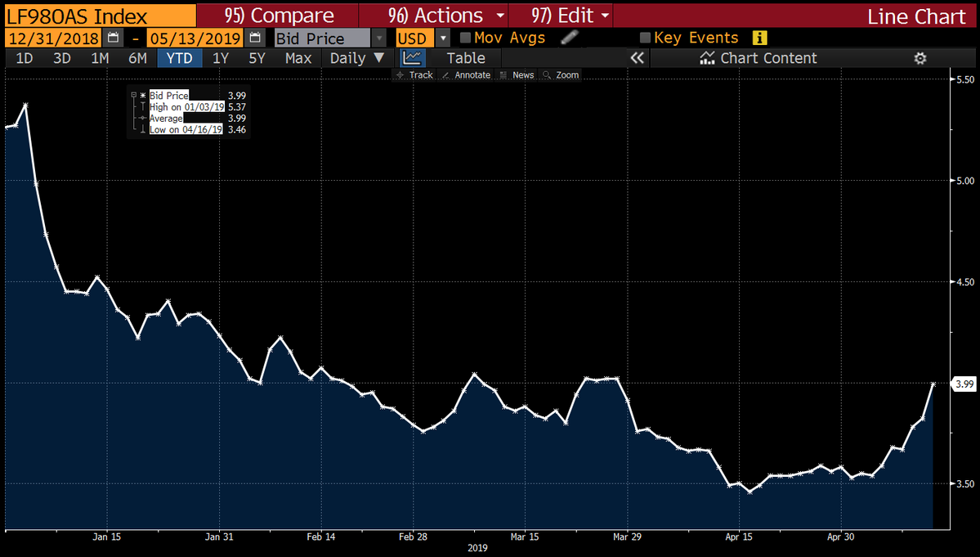Open the Bid Price field dropdown

(378, 38)
